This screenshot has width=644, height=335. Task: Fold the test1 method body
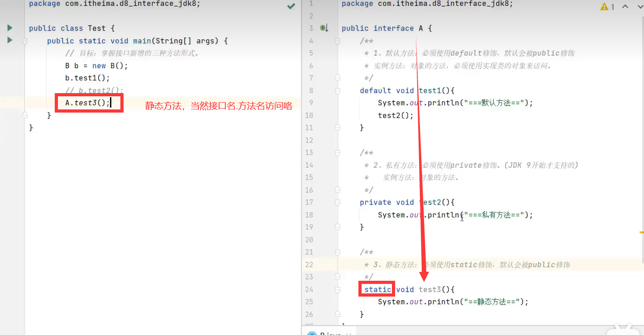[337, 91]
